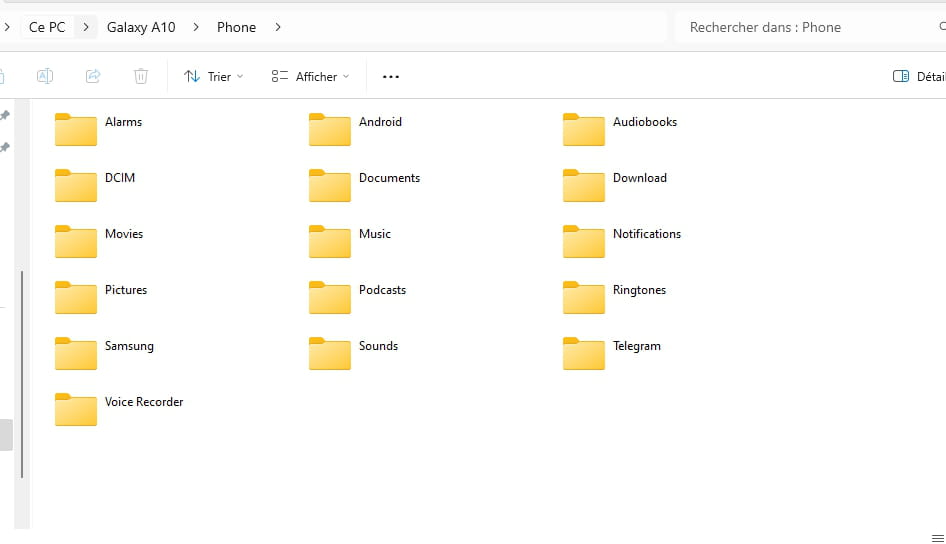Select the Documents folder name
This screenshot has width=946, height=544.
tap(389, 178)
